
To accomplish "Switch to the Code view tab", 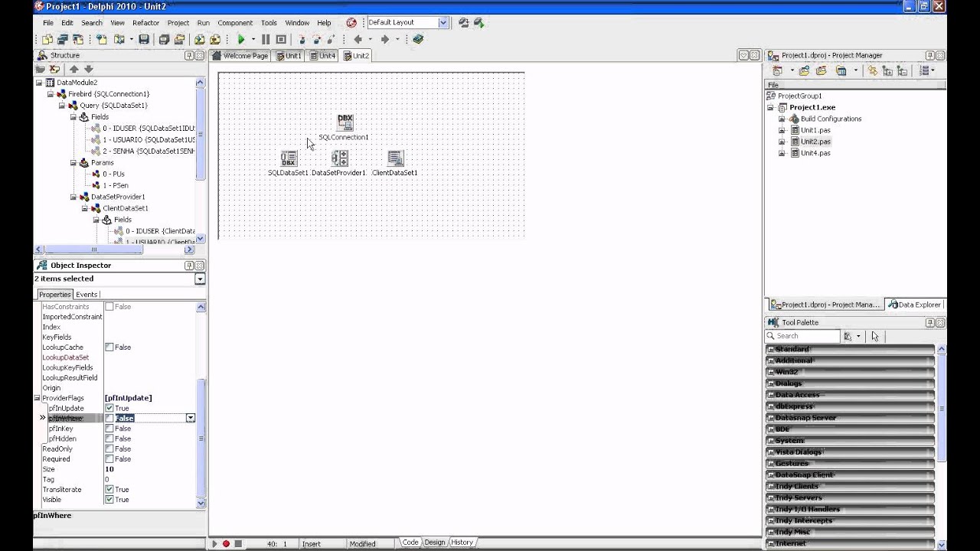I will [410, 543].
